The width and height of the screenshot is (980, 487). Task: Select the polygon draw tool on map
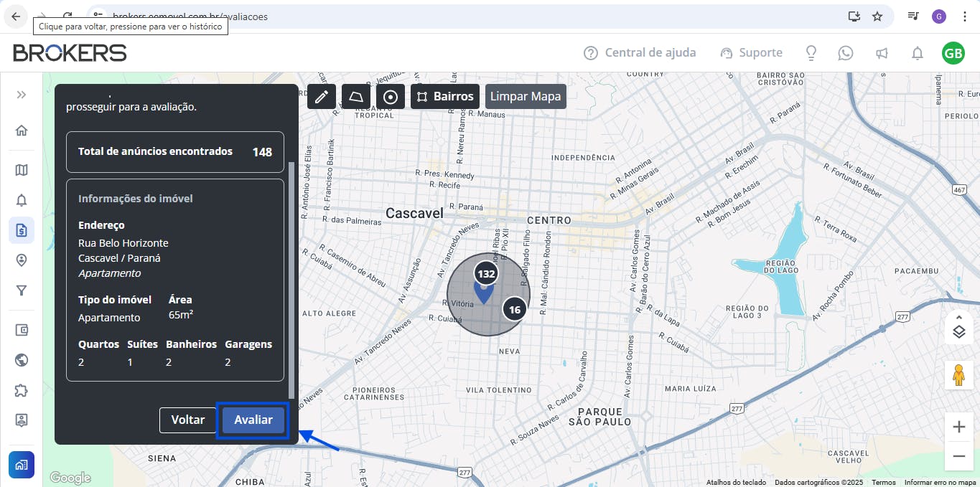356,97
